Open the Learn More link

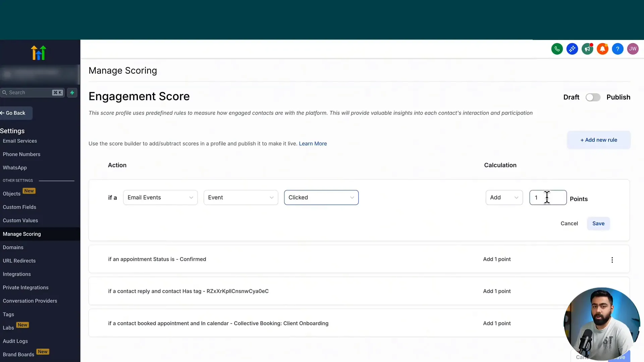(313, 143)
